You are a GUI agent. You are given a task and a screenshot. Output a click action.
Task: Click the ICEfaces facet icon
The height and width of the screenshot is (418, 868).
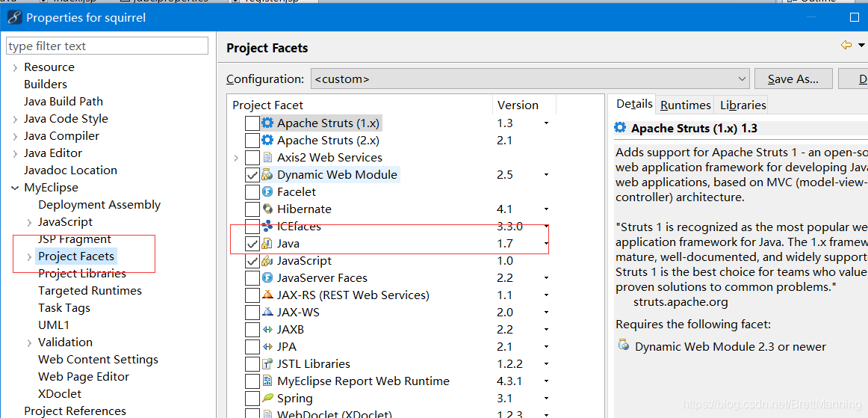[267, 226]
